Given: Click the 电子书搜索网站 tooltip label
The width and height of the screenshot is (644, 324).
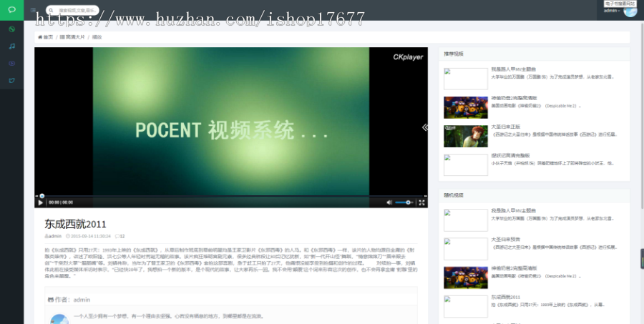Looking at the screenshot, I should coord(620,4).
